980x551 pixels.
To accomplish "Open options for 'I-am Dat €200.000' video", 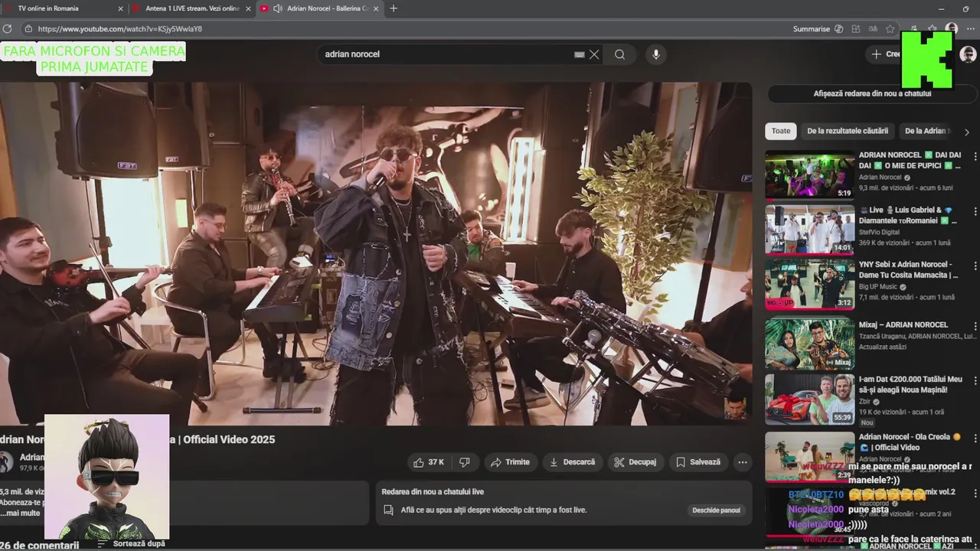I will (x=975, y=380).
